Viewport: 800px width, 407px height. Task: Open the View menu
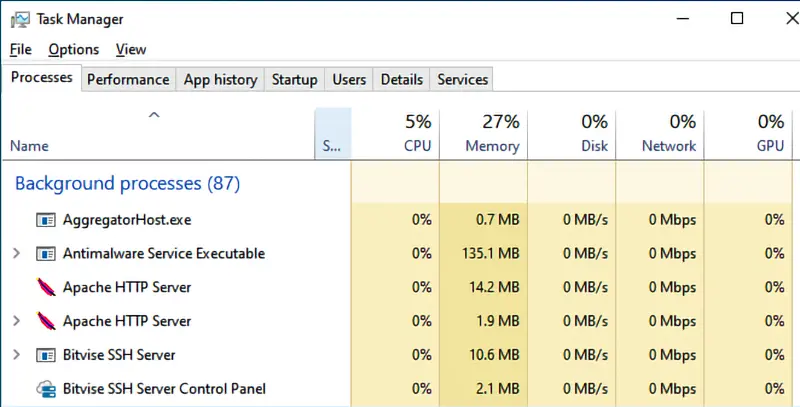click(131, 49)
